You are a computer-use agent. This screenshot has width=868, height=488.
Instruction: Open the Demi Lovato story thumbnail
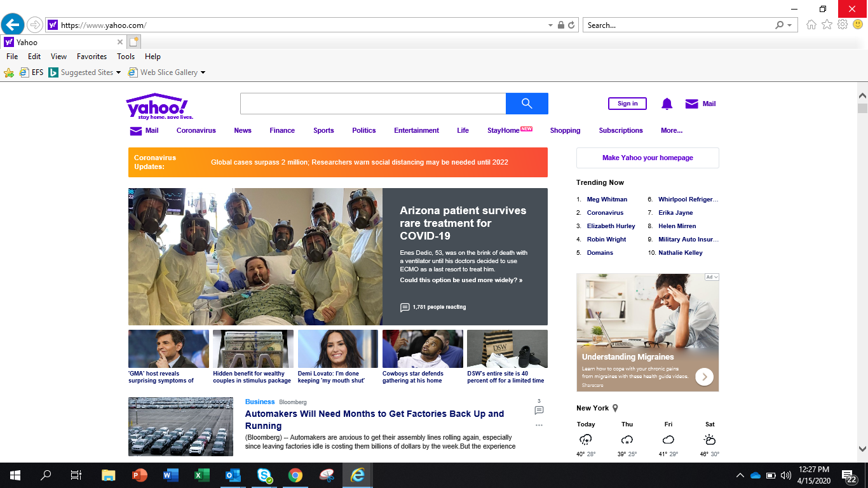point(337,349)
